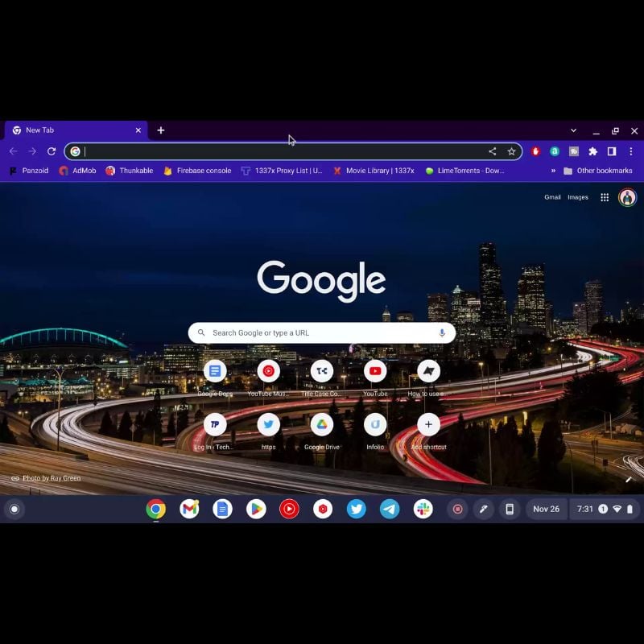Open the Other bookmarks folder
644x644 pixels.
597,171
